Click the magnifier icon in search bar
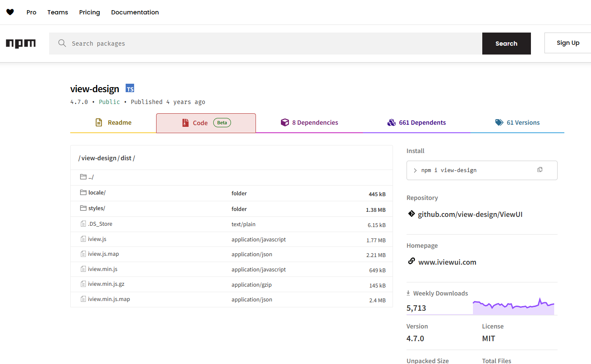Viewport: 591px width, 364px height. tap(62, 43)
